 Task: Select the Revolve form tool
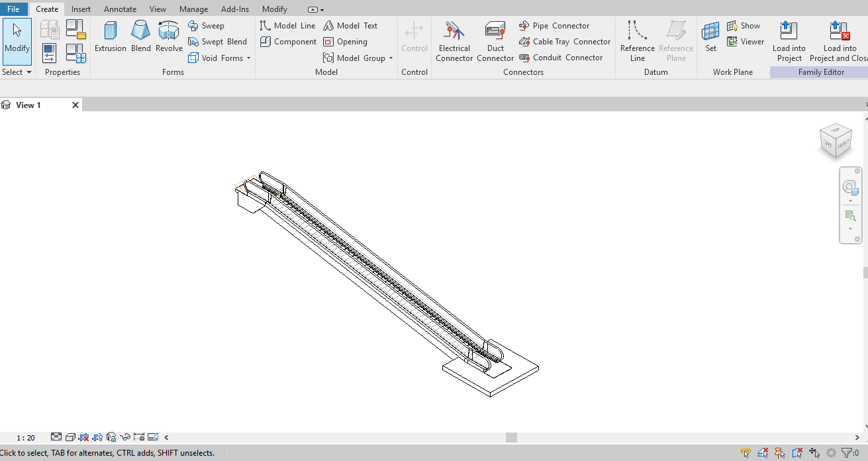coord(169,37)
